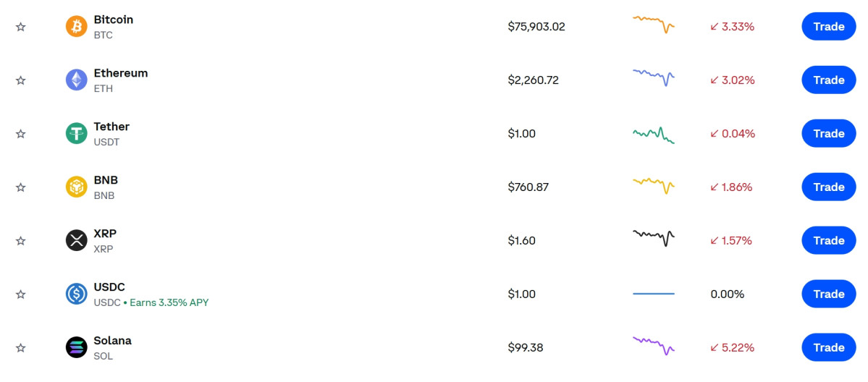The width and height of the screenshot is (868, 382).
Task: Click the BNB logo icon
Action: (x=76, y=187)
